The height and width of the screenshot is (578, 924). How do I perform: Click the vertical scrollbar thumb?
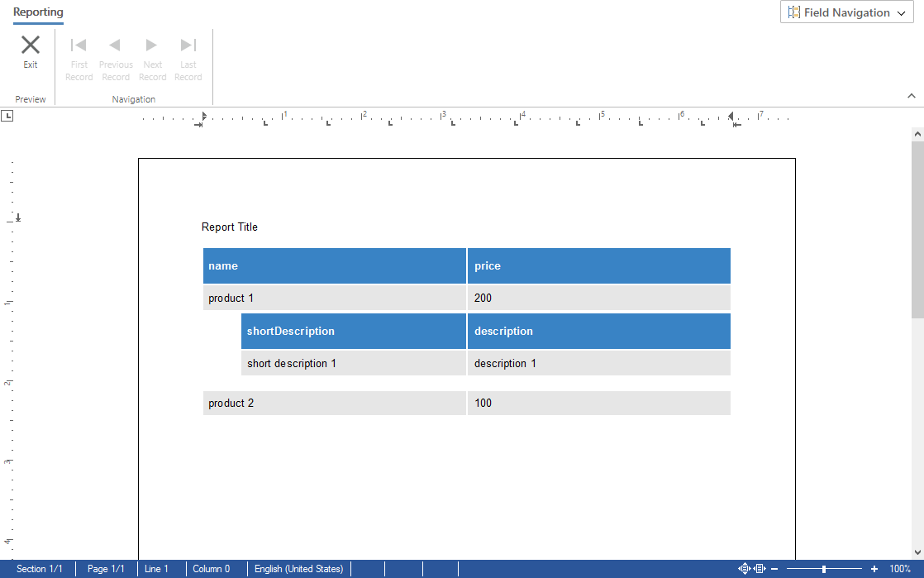pyautogui.click(x=917, y=229)
